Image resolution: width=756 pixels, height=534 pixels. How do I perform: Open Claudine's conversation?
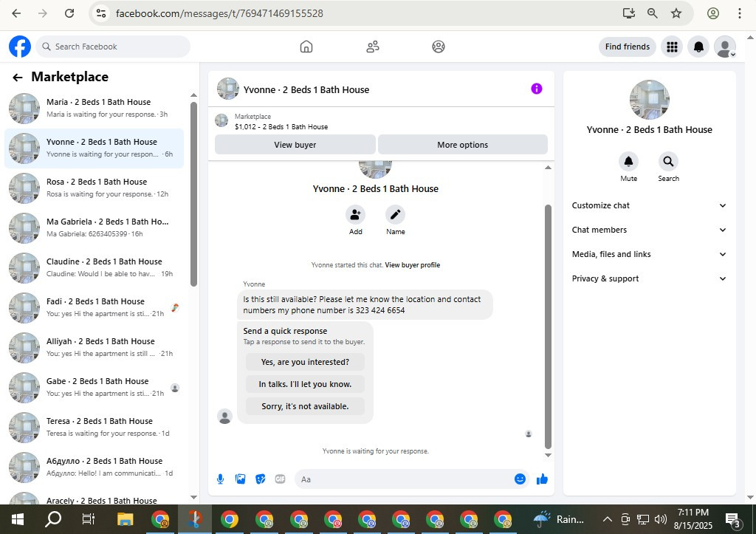94,268
